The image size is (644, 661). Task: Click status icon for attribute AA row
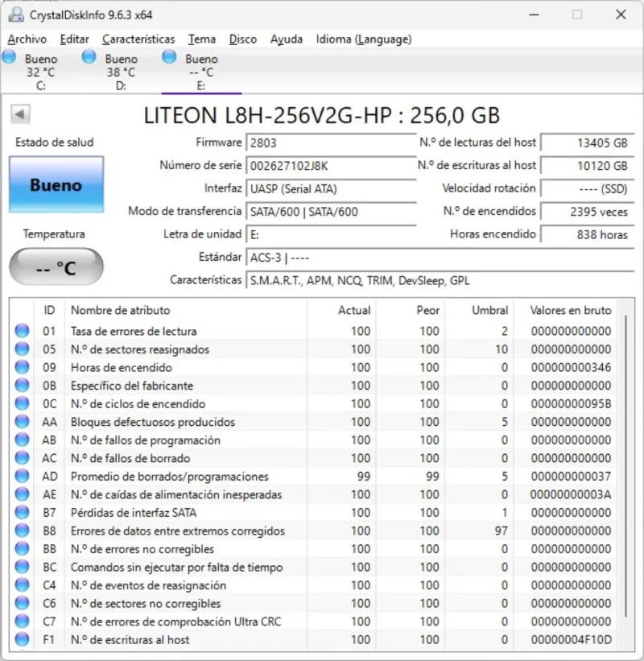point(22,422)
